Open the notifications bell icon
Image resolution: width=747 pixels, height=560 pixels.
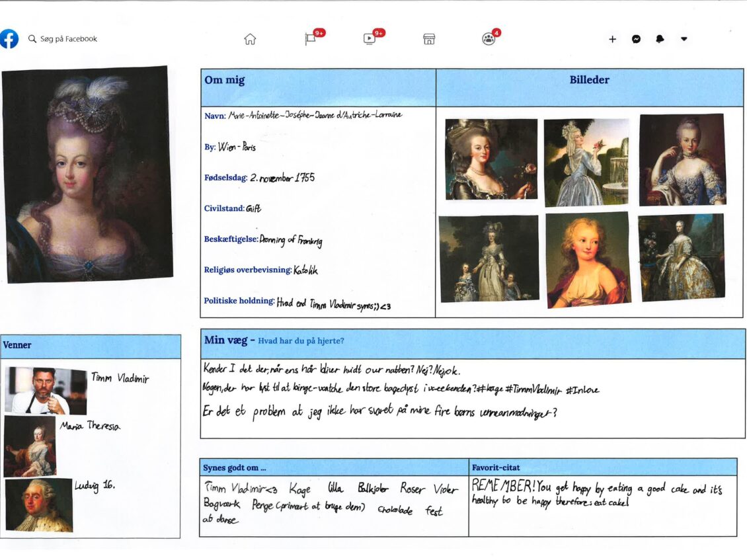click(660, 39)
